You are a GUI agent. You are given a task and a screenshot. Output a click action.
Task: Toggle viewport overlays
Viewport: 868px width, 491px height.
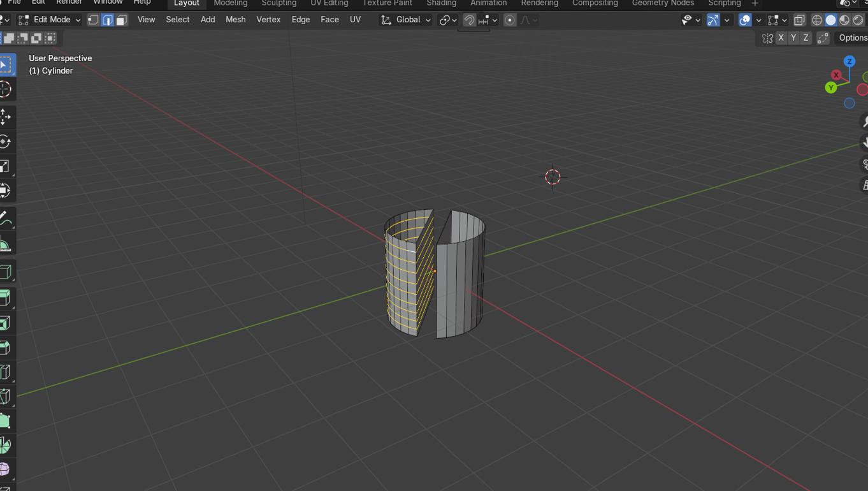coord(745,20)
